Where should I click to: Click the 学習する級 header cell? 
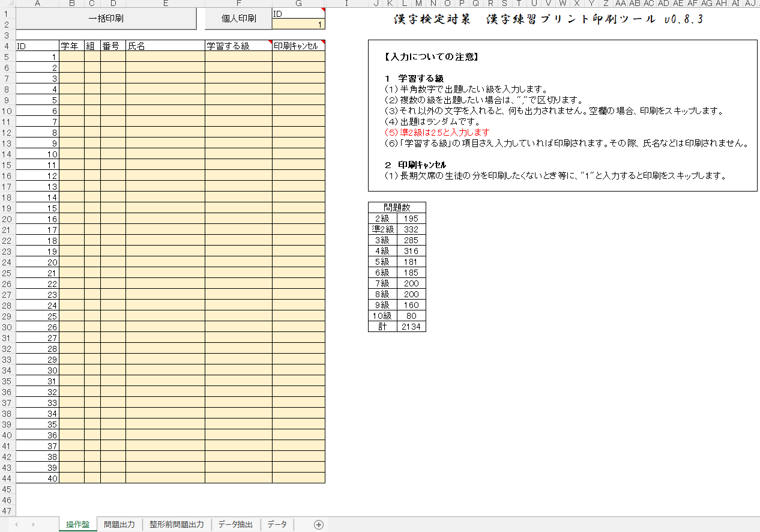[238, 46]
